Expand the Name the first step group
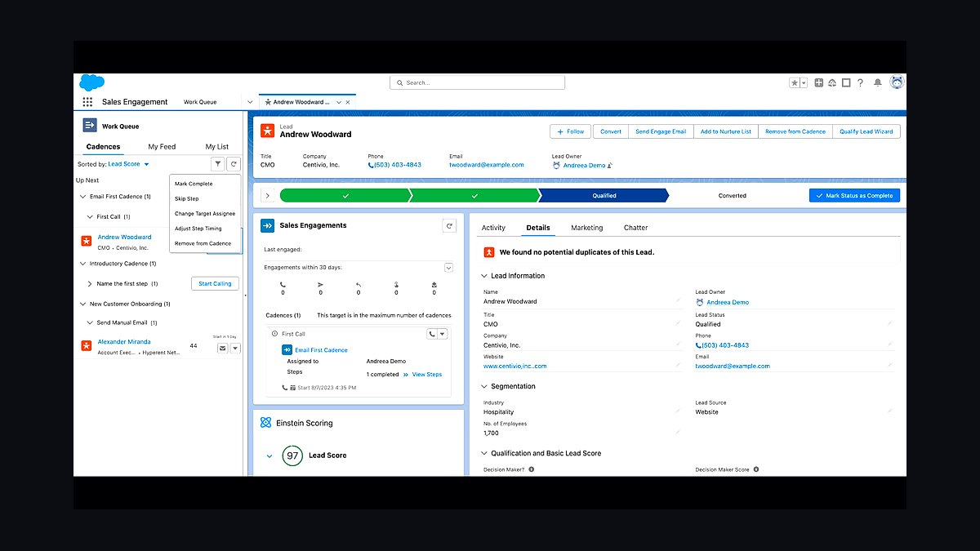Viewport: 980px width, 551px height. tap(90, 284)
